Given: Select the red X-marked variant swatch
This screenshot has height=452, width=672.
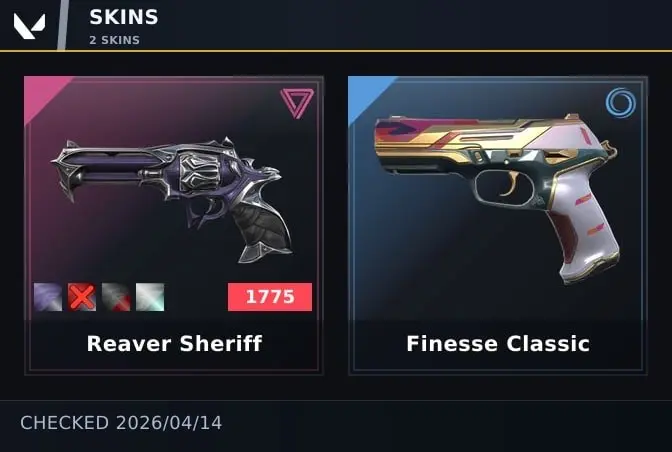Looking at the screenshot, I should point(82,297).
